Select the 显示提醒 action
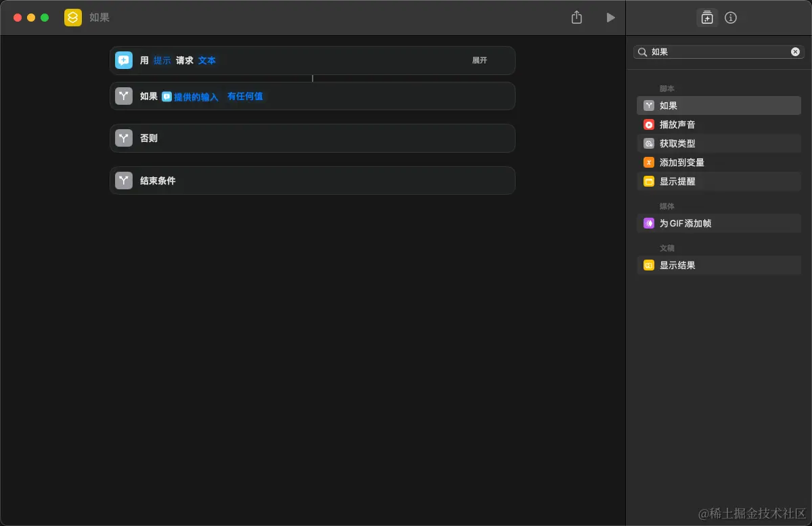Viewport: 812px width, 526px height. click(719, 181)
